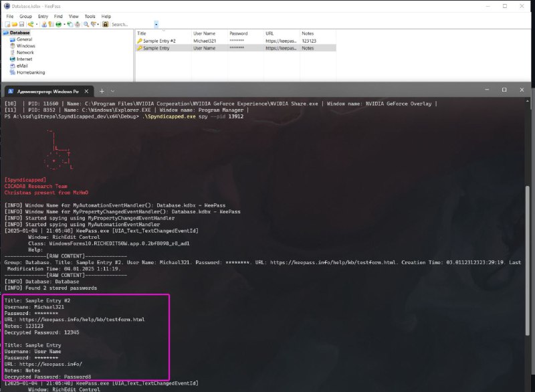
Task: Select the 'Sample Entry' title text in list
Action: point(156,48)
